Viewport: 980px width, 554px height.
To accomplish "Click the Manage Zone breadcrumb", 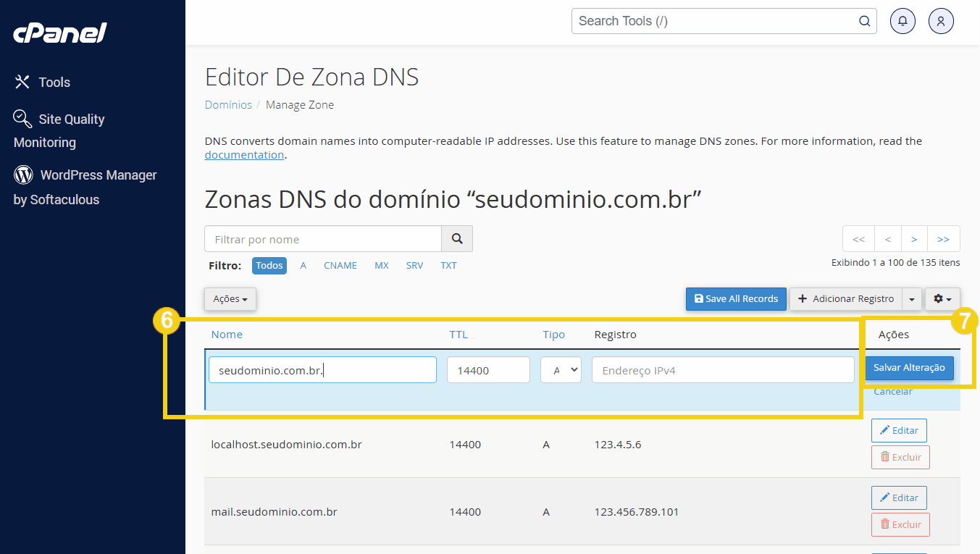I will (300, 105).
